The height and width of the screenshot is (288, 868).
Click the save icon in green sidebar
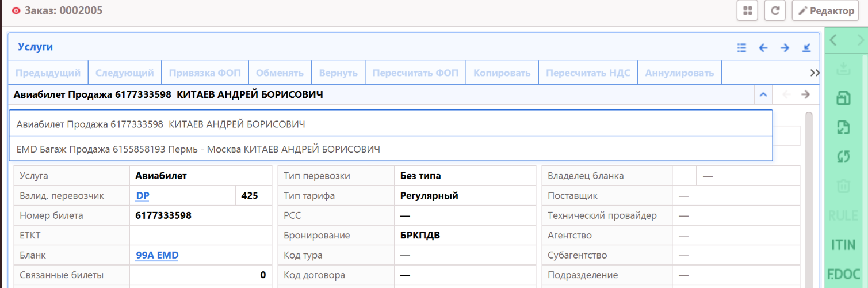(843, 98)
